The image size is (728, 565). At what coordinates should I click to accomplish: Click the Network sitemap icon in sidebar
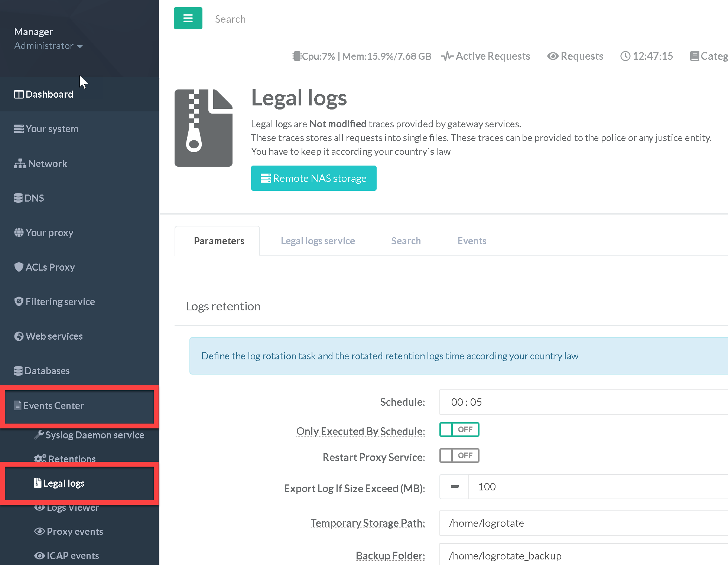pos(20,164)
